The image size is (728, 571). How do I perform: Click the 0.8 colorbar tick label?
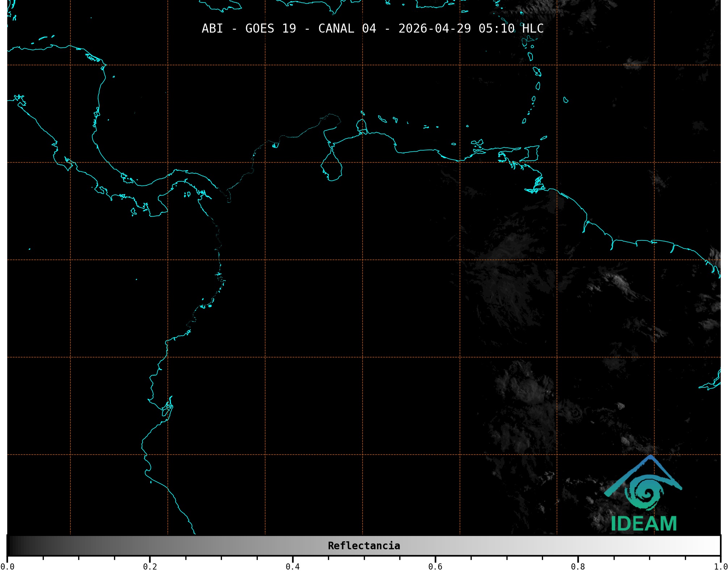coord(578,566)
